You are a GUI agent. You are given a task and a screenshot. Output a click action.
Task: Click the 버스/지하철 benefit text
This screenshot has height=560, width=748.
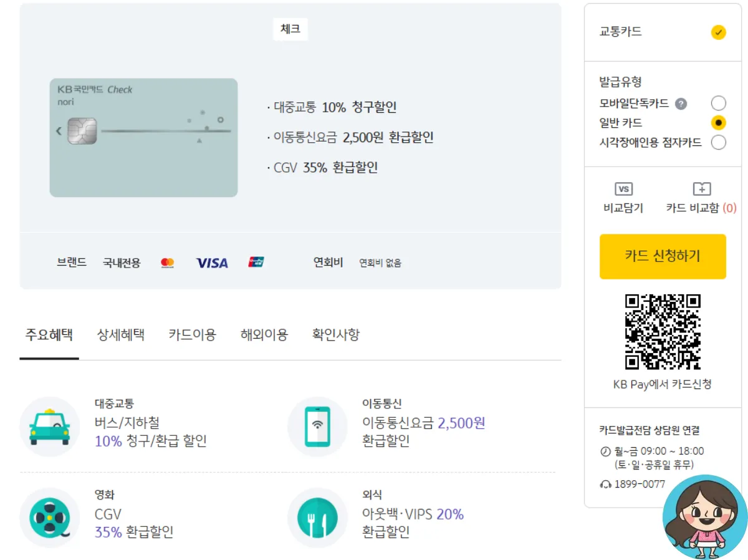[127, 423]
